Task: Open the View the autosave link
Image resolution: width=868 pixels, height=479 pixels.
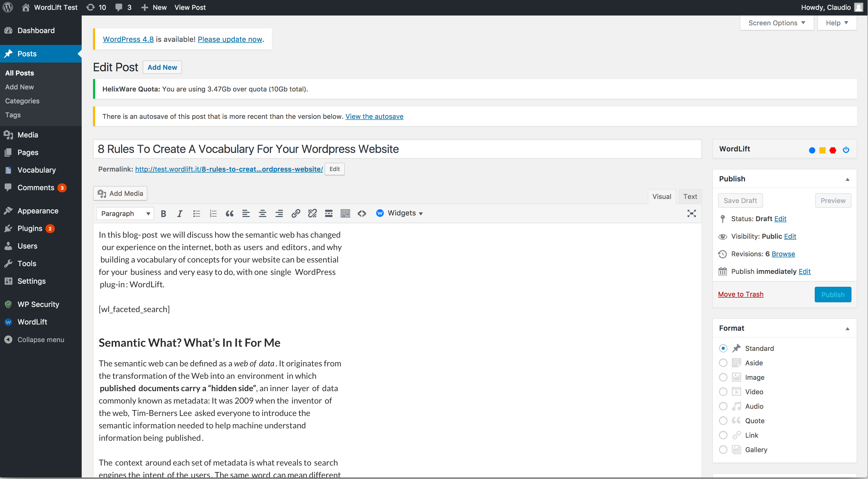Action: click(x=374, y=116)
